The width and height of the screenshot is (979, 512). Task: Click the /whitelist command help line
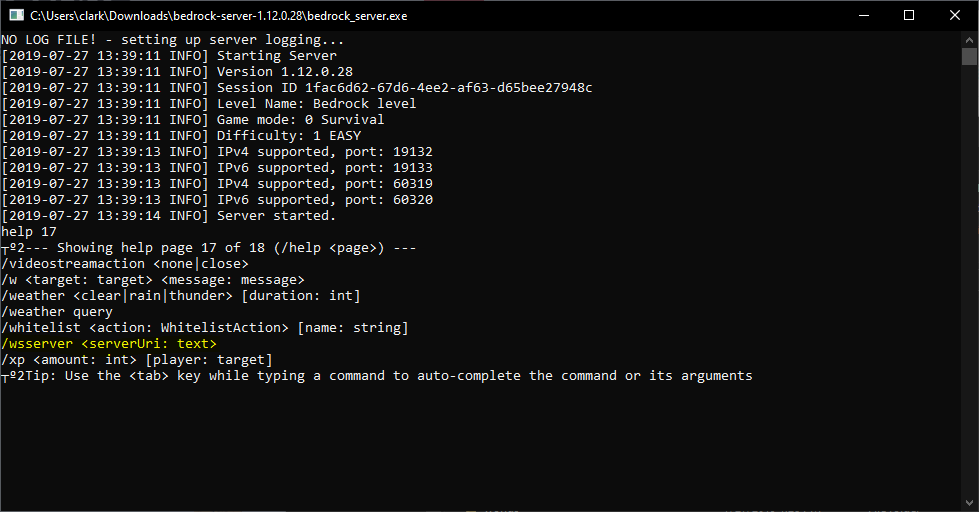click(x=204, y=328)
